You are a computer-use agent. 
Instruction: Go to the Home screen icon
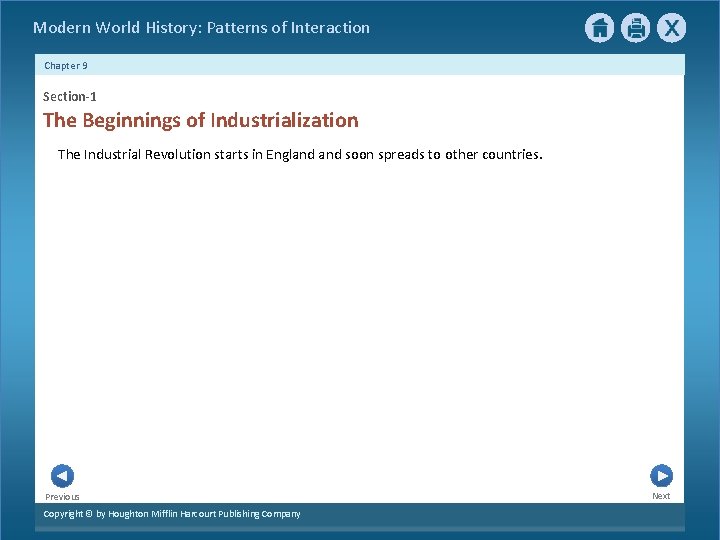599,28
